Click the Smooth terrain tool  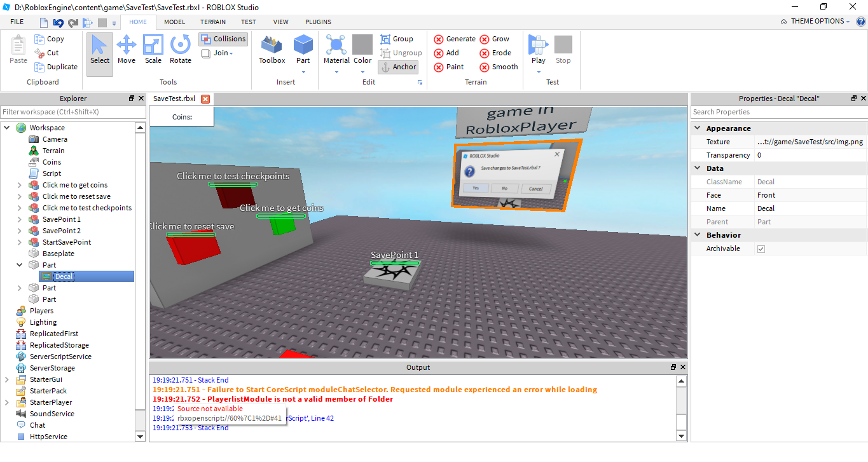pos(499,67)
